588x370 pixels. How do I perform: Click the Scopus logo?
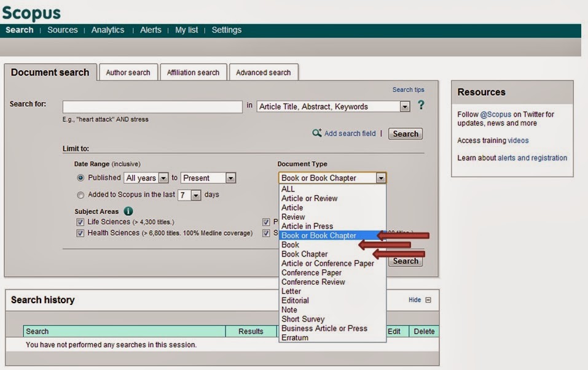pyautogui.click(x=31, y=13)
